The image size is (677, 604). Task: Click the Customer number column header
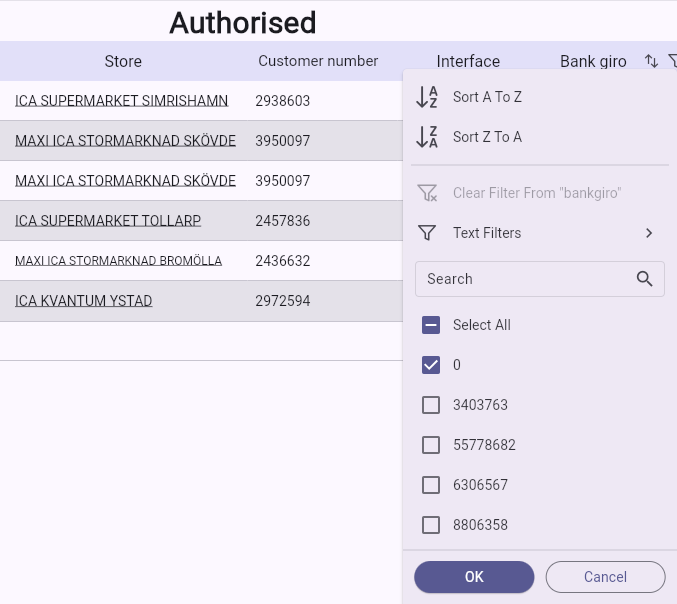coord(318,61)
